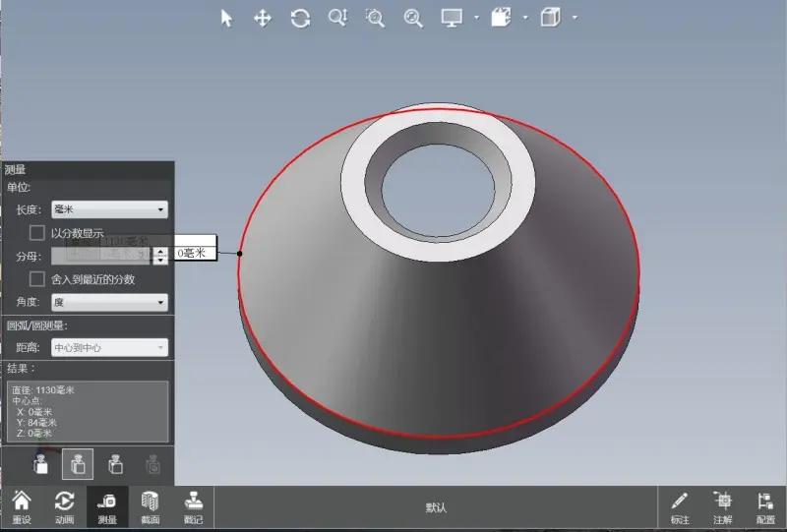Viewport: 787px width, 532px height.
Task: Check 舍入到最近的分数 option
Action: coord(37,279)
